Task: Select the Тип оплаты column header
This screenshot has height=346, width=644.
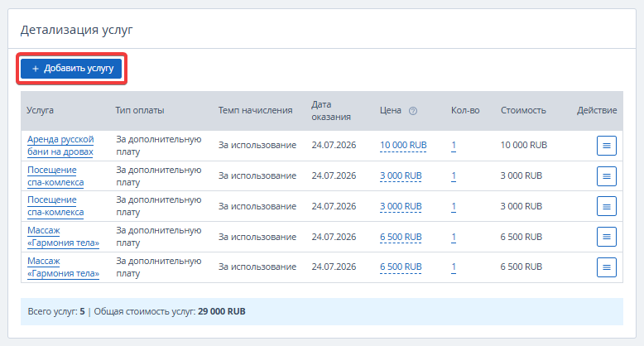Action: click(140, 111)
